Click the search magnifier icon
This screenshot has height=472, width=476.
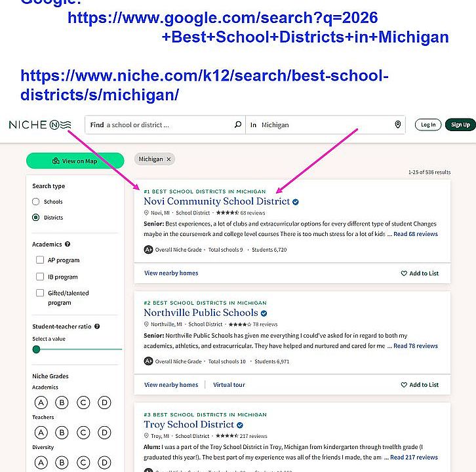pos(238,125)
